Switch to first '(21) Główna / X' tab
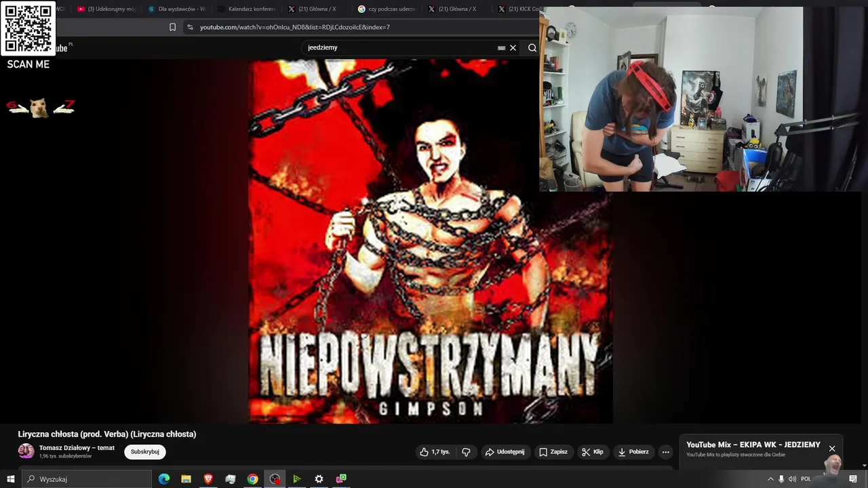This screenshot has height=488, width=868. point(317,9)
